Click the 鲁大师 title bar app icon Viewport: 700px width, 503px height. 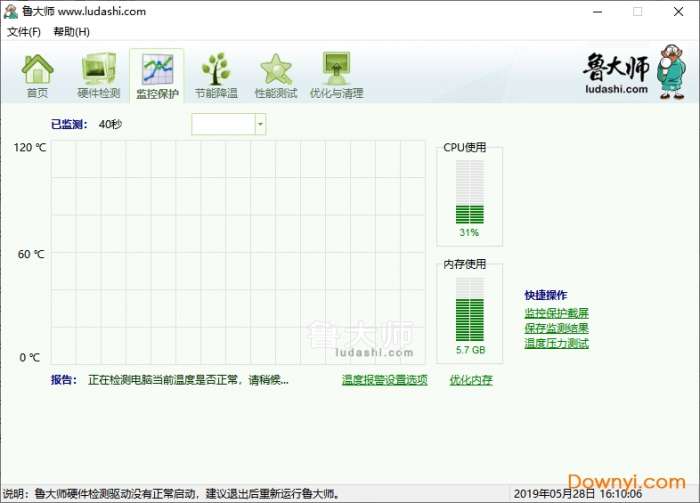10,11
